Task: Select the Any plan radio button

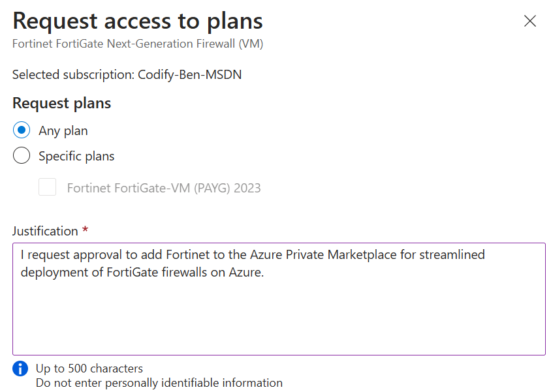Action: click(22, 130)
